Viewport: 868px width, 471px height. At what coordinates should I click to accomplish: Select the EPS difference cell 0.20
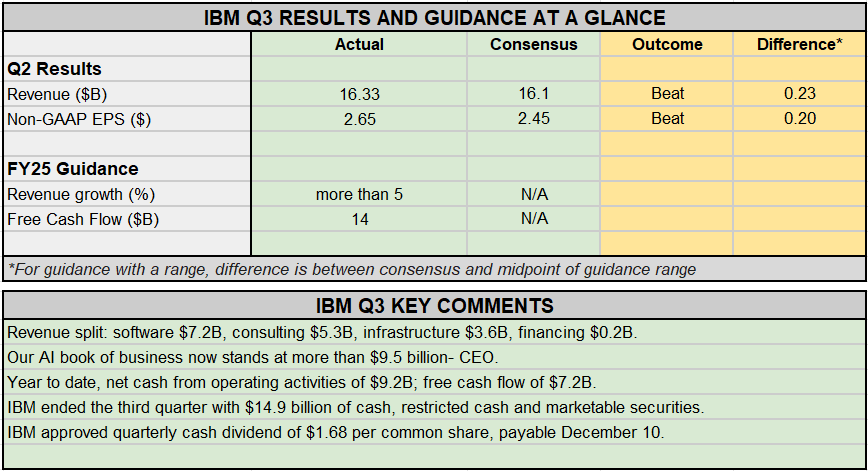[x=800, y=119]
